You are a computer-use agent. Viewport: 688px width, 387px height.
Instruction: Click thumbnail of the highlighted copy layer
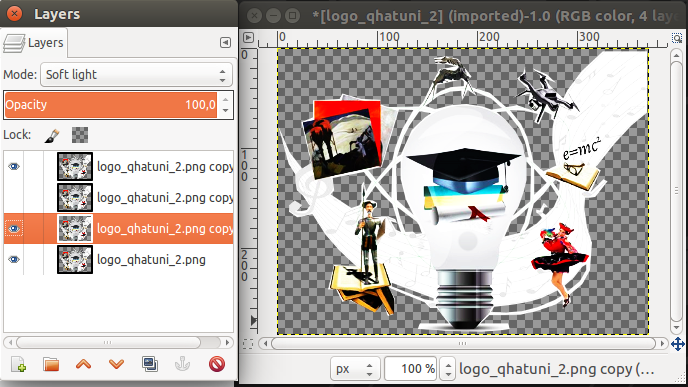(75, 229)
